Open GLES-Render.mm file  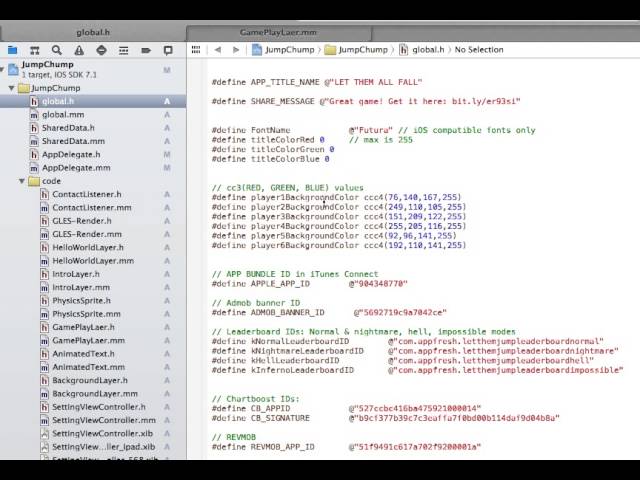pos(87,234)
